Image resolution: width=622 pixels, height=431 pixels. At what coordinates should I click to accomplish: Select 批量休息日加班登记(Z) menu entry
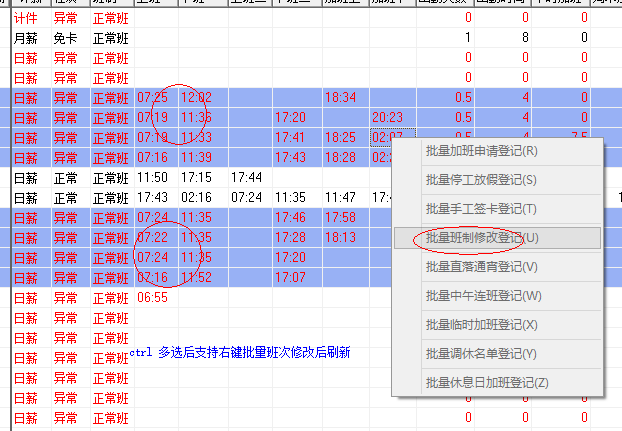tap(486, 383)
